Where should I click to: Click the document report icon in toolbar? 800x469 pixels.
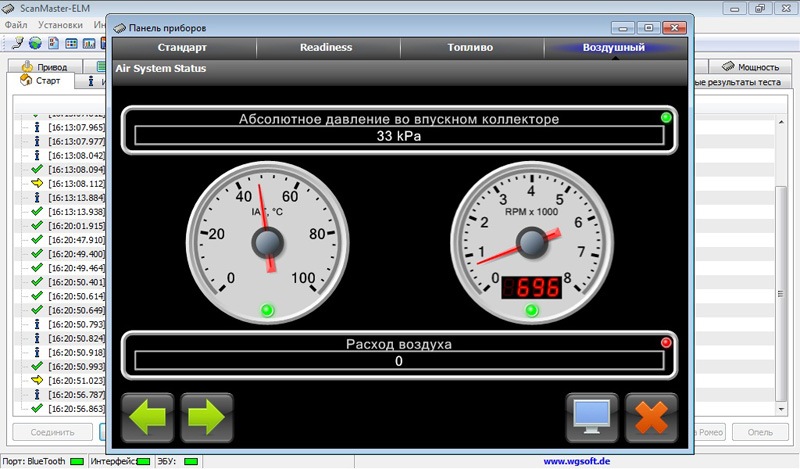tap(53, 43)
